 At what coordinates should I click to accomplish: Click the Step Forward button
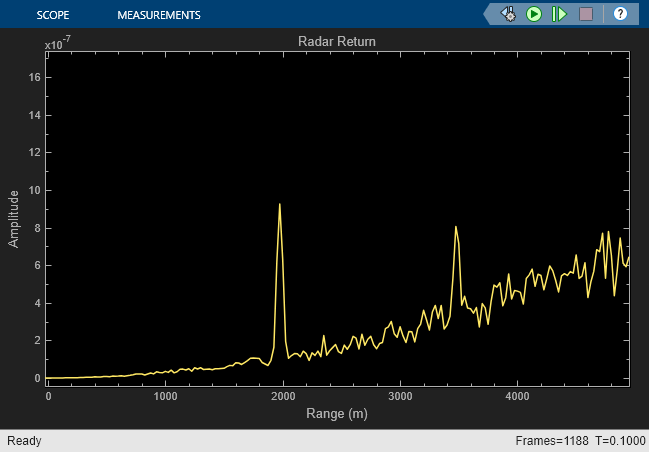coord(560,14)
